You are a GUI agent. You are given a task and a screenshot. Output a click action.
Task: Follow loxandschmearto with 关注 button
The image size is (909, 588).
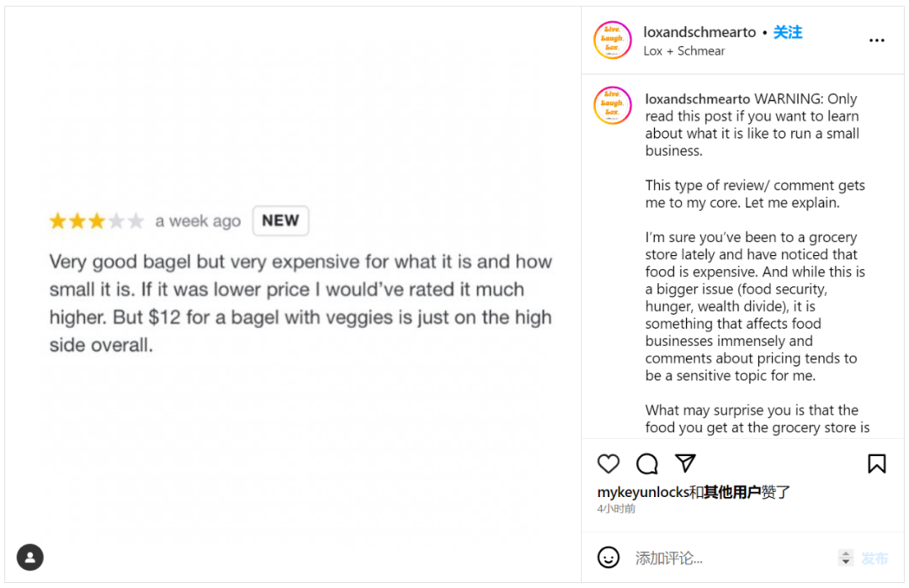click(788, 33)
